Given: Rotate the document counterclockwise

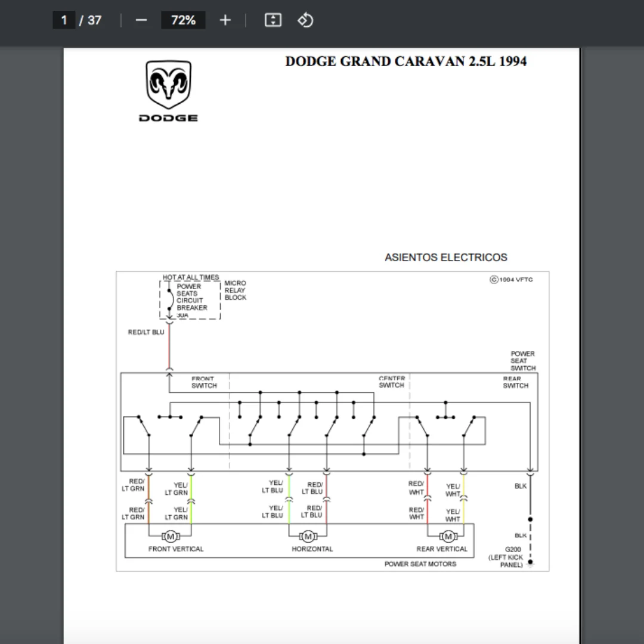Looking at the screenshot, I should pyautogui.click(x=305, y=20).
